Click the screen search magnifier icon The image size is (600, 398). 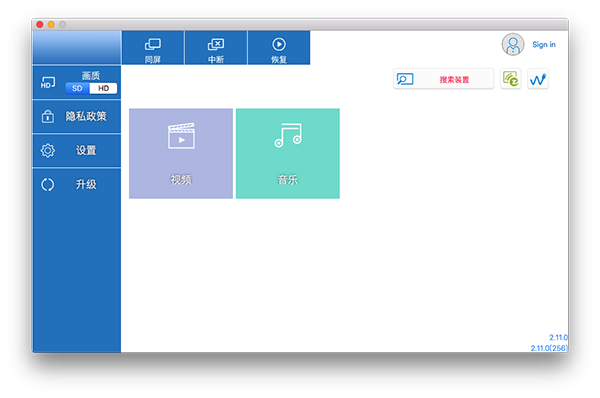405,79
